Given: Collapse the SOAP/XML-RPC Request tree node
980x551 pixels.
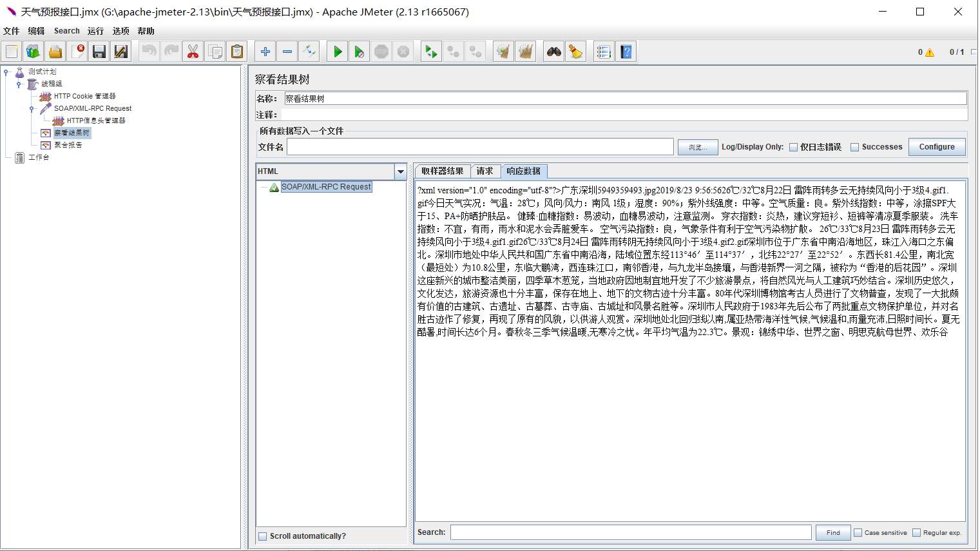Looking at the screenshot, I should point(32,108).
